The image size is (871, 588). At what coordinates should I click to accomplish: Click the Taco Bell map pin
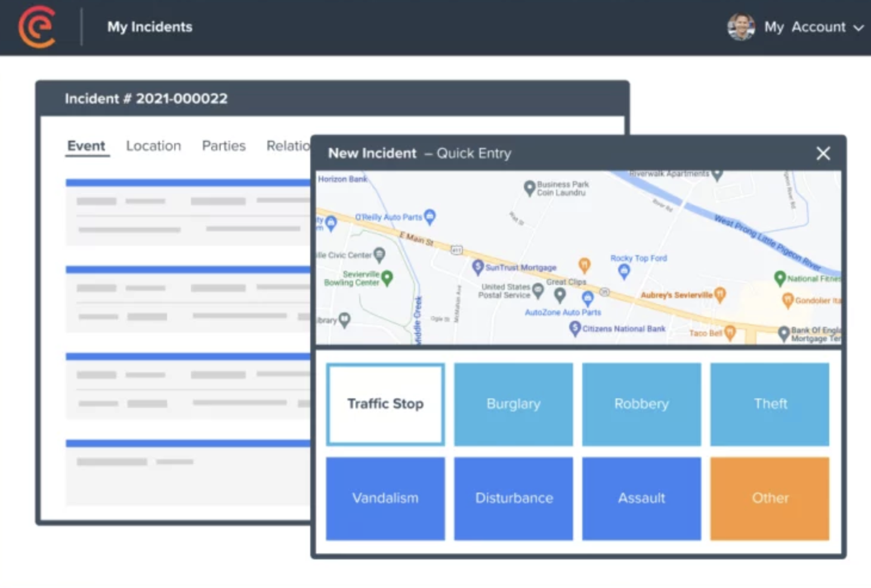[x=730, y=333]
